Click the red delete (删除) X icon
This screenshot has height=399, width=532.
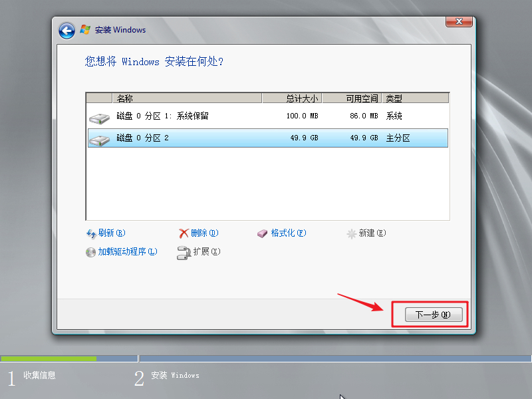[184, 233]
